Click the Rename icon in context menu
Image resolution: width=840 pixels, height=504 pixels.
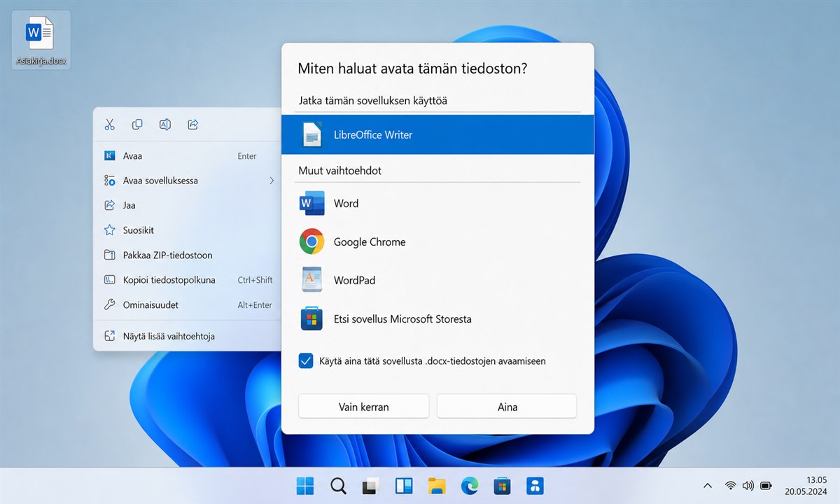pyautogui.click(x=165, y=125)
